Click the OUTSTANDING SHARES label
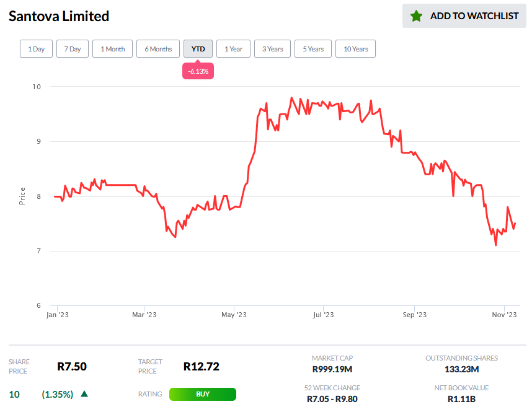This screenshot has height=407, width=532. point(461,358)
